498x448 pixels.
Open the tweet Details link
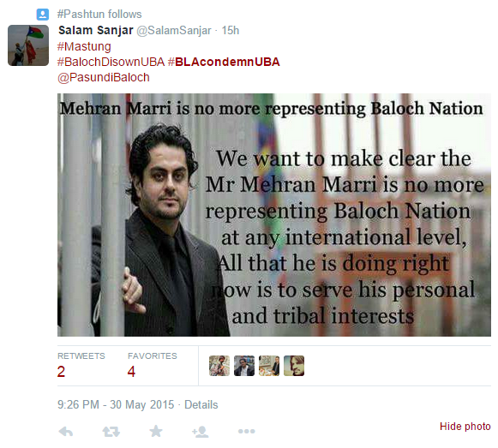tap(201, 404)
